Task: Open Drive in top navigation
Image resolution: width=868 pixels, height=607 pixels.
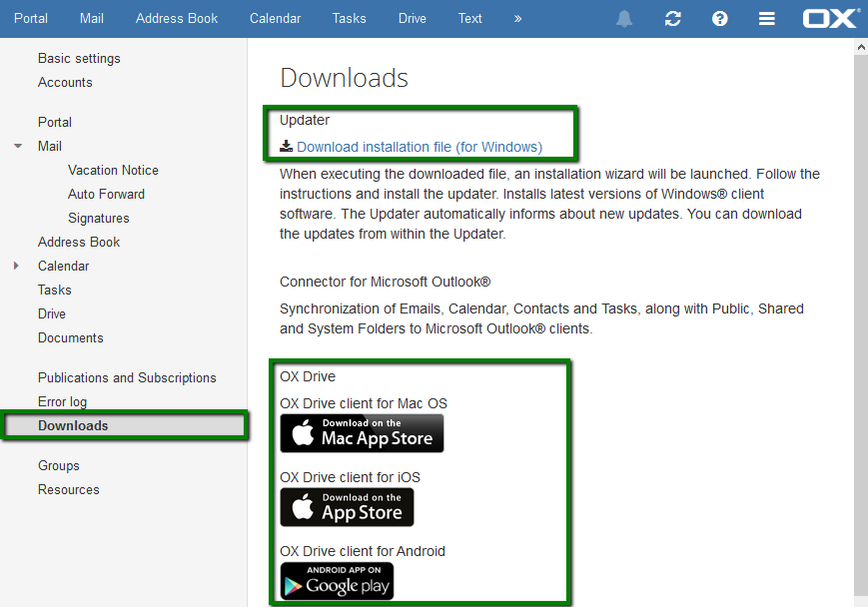Action: [x=413, y=18]
